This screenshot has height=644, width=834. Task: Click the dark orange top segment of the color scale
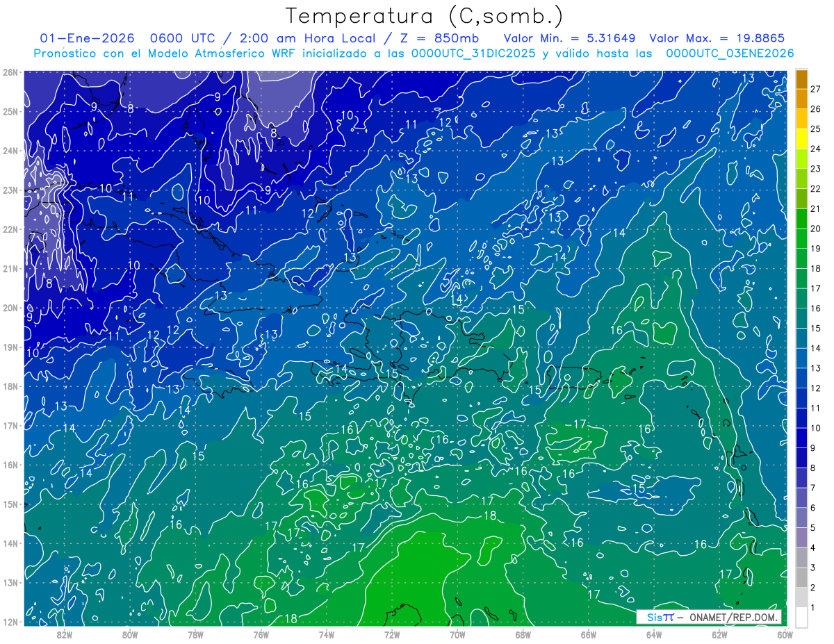point(801,80)
